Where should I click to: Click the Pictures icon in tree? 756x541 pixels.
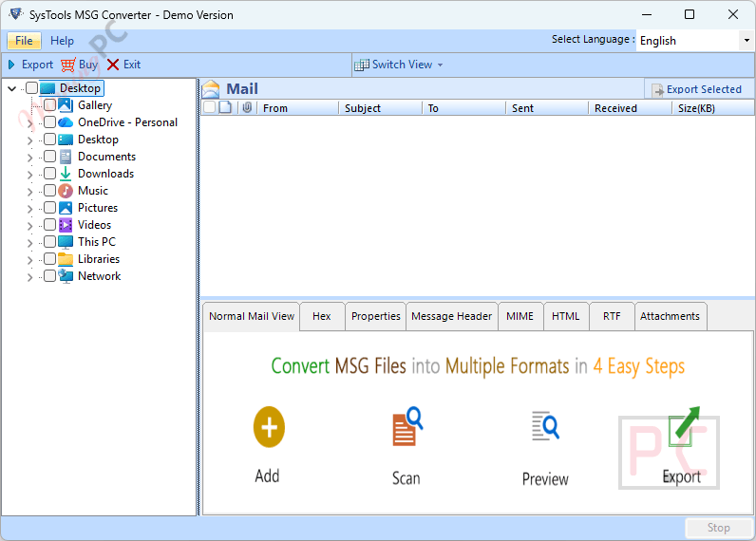click(x=66, y=208)
